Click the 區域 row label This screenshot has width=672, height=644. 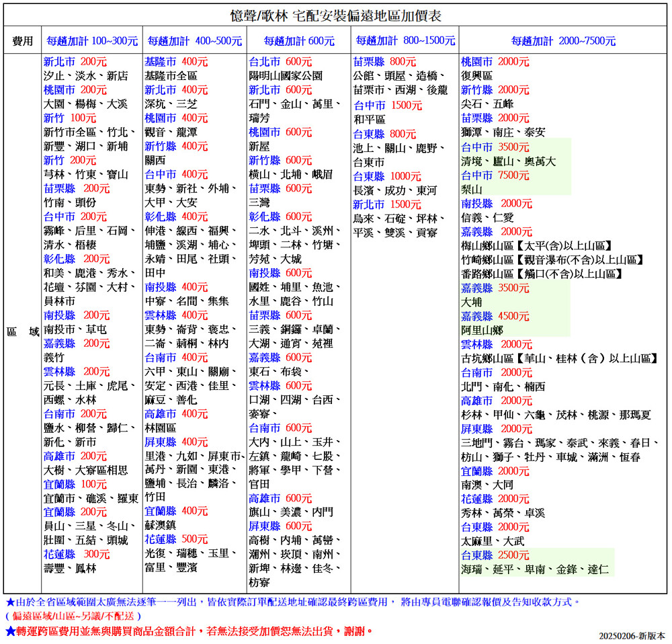[x=22, y=331]
